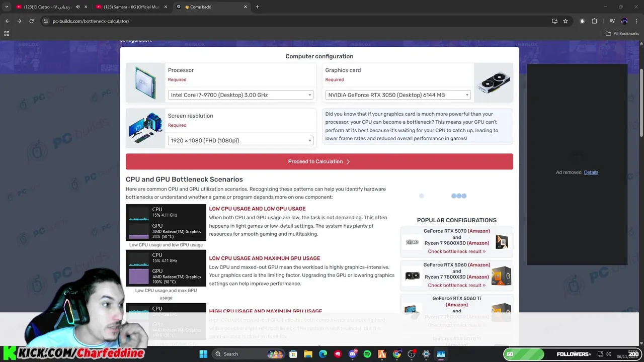Viewport: 644px width, 362px height.
Task: Open the Windows Start menu
Action: 203,354
